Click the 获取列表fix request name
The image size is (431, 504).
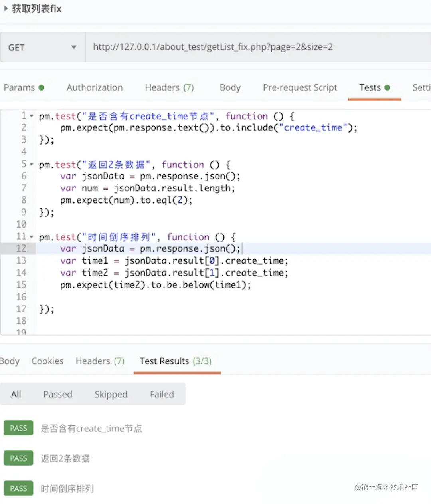37,8
